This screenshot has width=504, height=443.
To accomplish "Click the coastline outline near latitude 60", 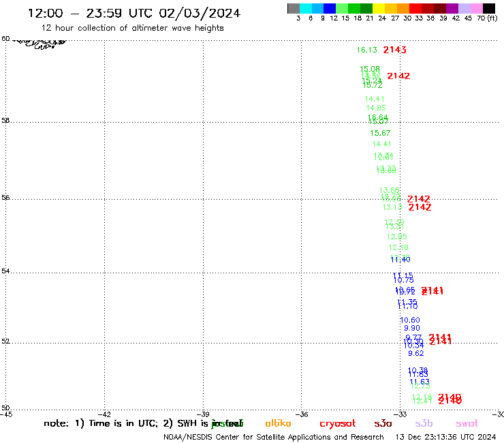I will [40, 44].
